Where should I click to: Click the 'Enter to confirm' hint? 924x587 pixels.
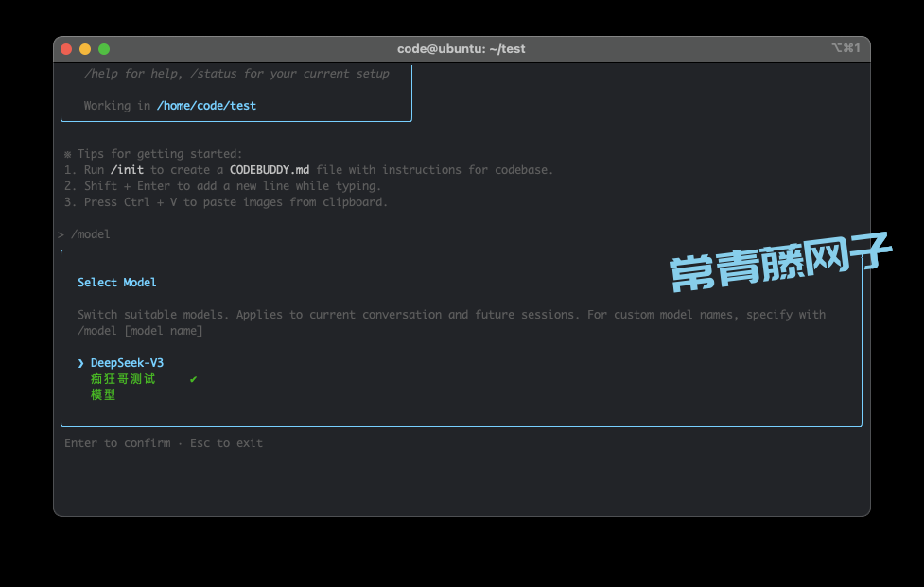pos(117,443)
